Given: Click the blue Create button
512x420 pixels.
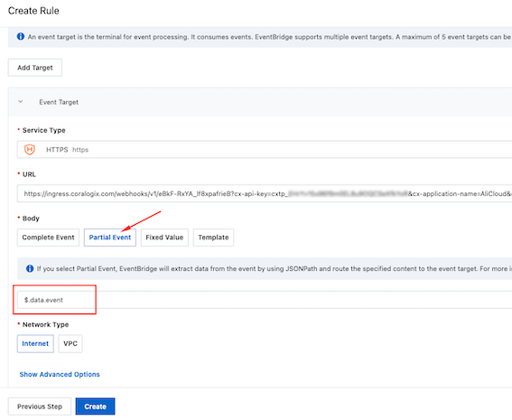Looking at the screenshot, I should click(96, 406).
